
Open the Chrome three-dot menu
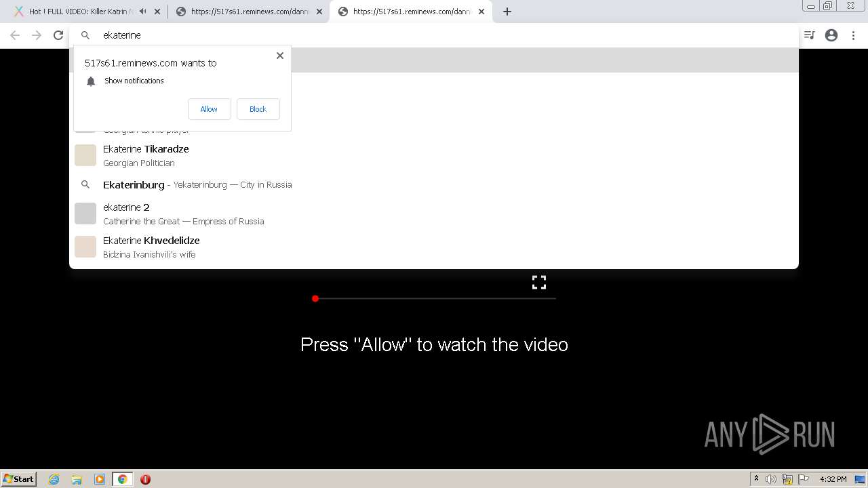(x=853, y=35)
